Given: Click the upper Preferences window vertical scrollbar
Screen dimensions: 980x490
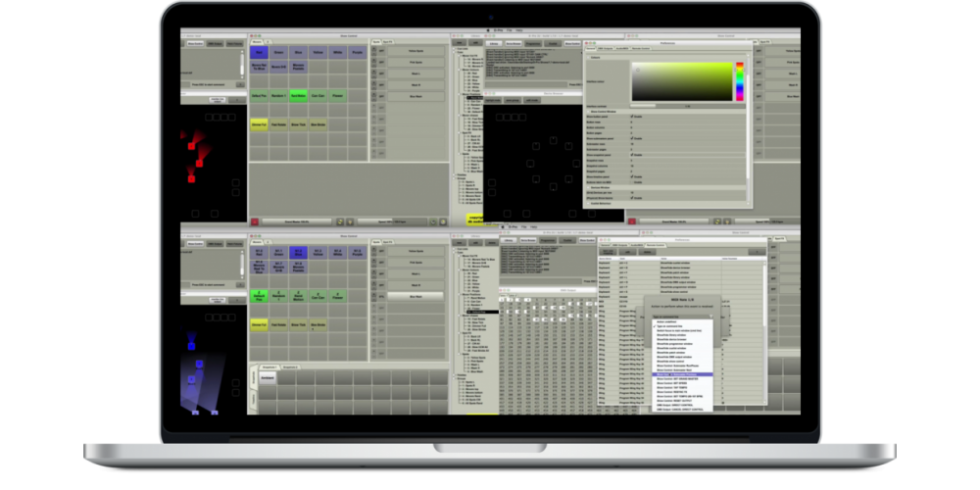Looking at the screenshot, I should point(748,128).
